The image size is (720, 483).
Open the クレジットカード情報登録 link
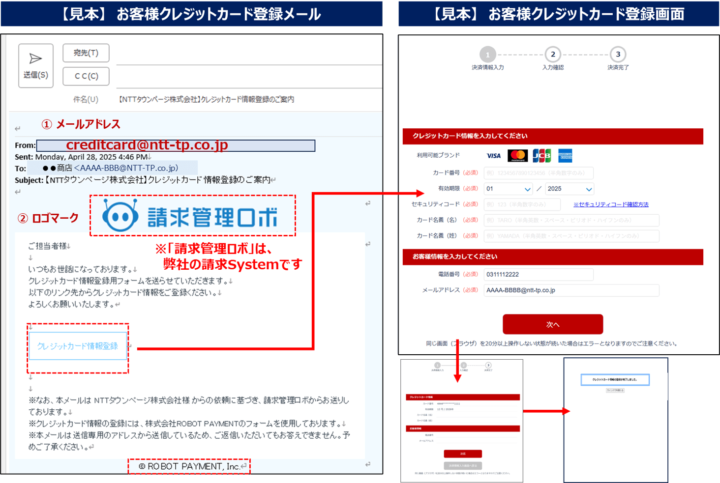77,345
